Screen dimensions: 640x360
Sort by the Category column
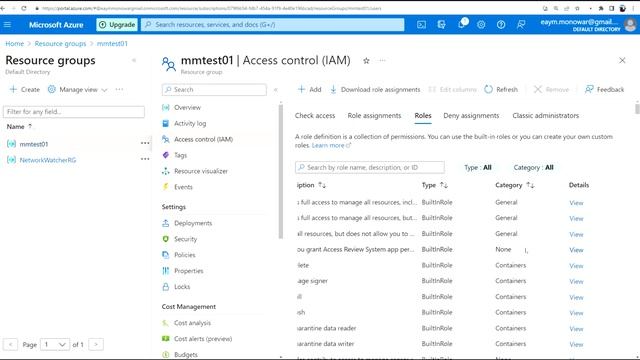[x=515, y=185]
